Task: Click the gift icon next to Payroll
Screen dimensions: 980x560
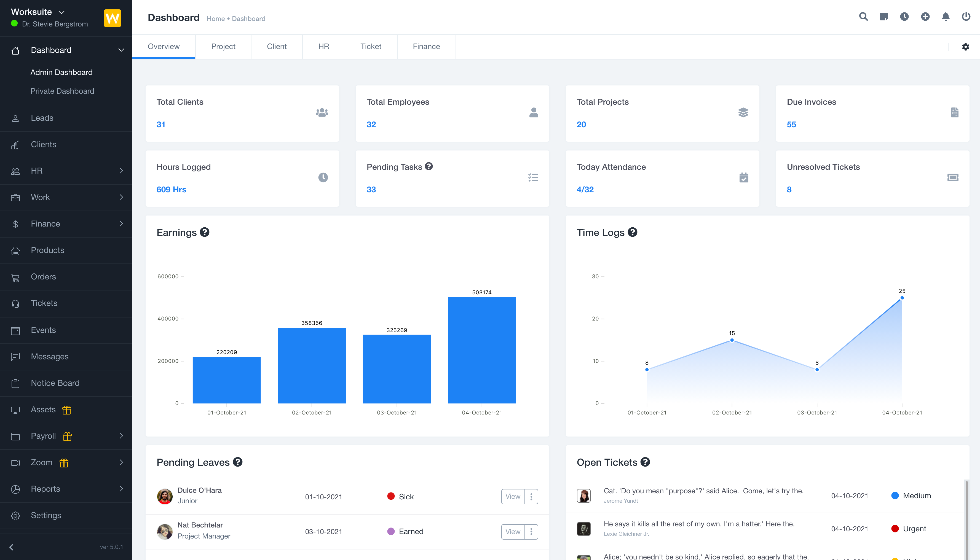Action: pos(67,437)
